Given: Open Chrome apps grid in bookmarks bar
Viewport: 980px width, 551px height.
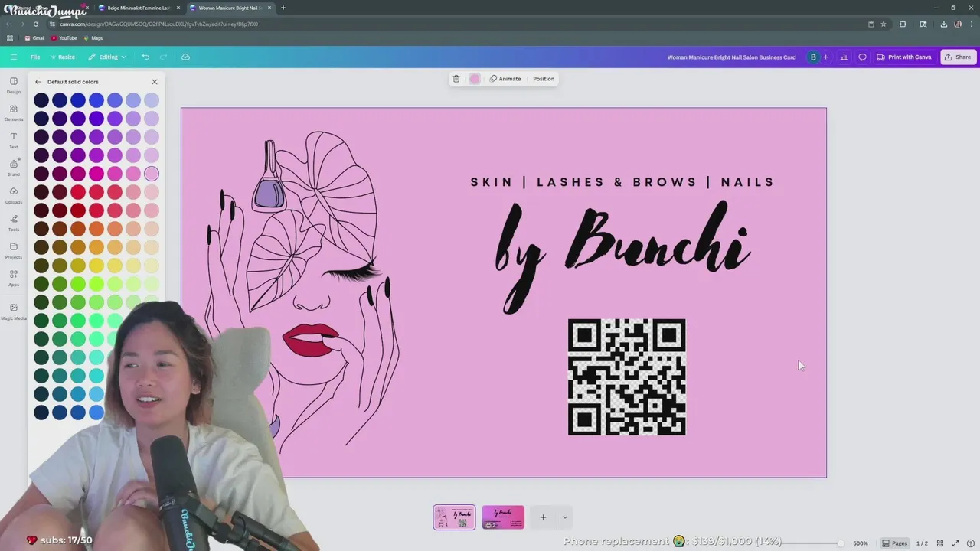Looking at the screenshot, I should (10, 38).
